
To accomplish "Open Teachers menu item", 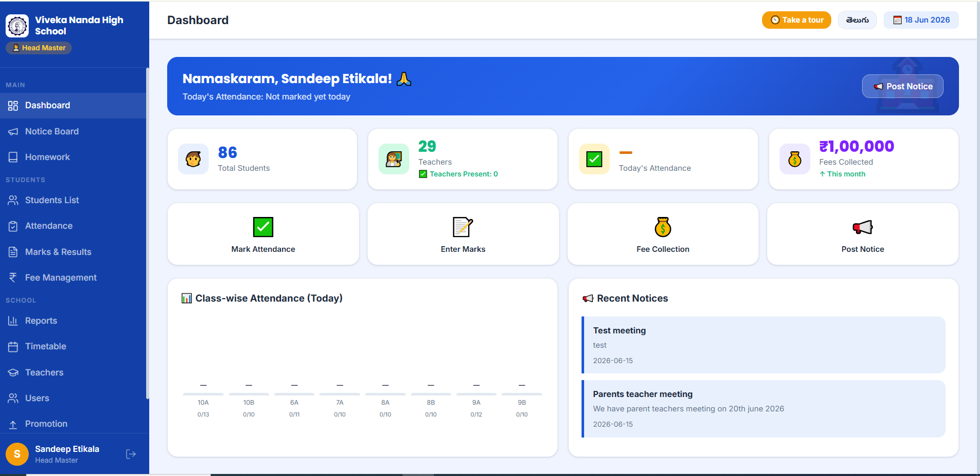I will pos(73,373).
